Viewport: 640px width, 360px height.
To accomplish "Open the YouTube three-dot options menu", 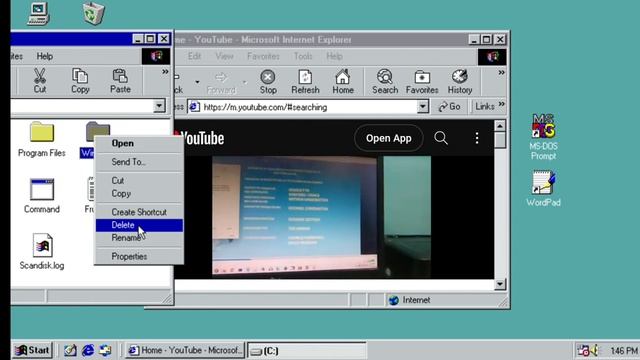I will point(477,138).
